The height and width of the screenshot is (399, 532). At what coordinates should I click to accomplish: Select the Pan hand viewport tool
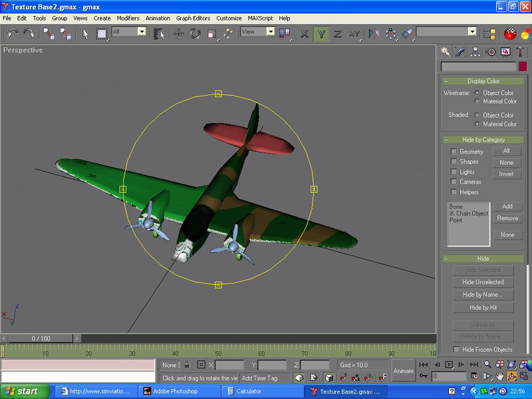(x=499, y=376)
